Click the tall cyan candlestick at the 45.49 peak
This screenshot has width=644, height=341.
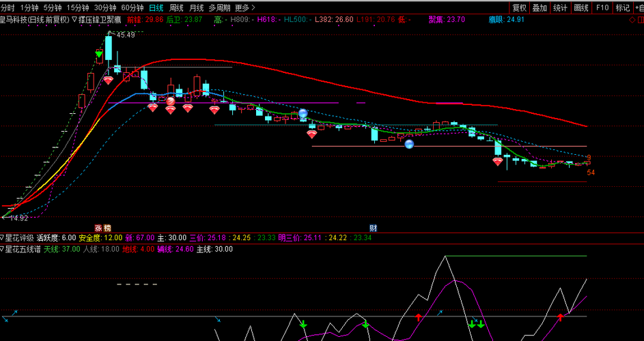[x=109, y=48]
